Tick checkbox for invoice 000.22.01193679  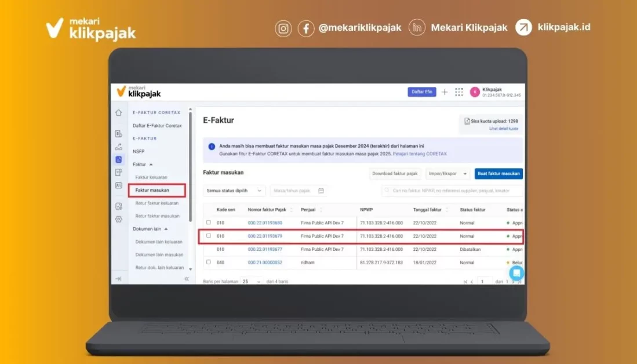pyautogui.click(x=209, y=236)
